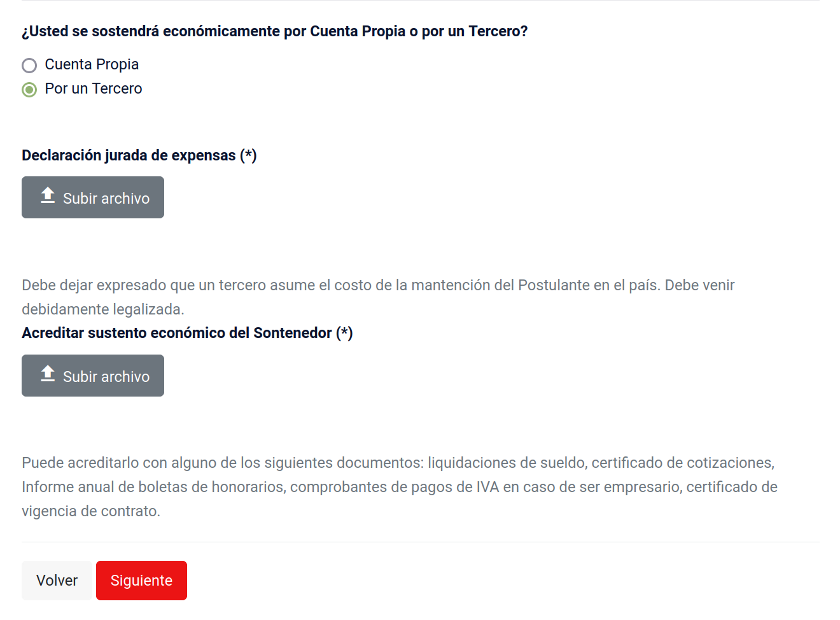Click the 'vigencia de contrato' text line
Viewport: 840px width, 620px height.
tap(91, 511)
